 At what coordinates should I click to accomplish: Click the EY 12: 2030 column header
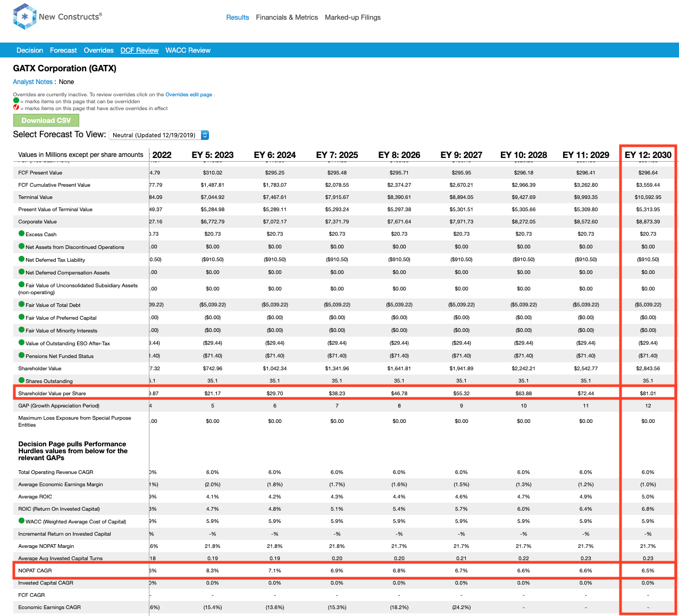click(648, 155)
